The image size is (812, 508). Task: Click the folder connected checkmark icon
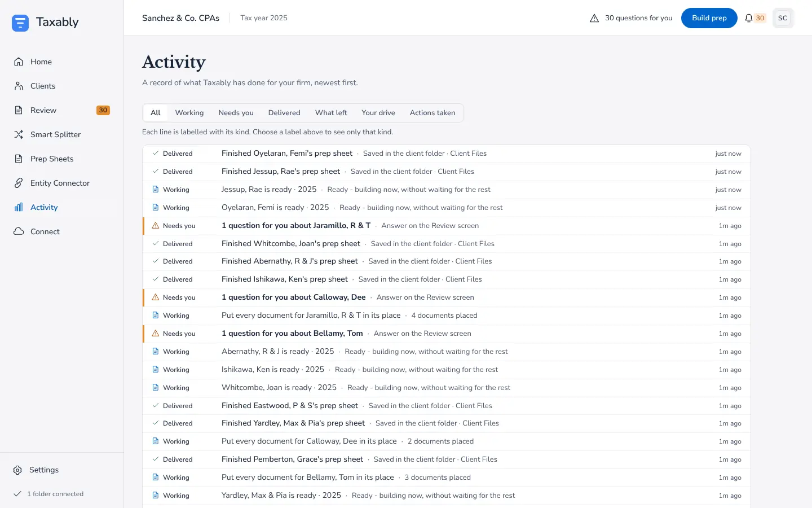tap(17, 494)
